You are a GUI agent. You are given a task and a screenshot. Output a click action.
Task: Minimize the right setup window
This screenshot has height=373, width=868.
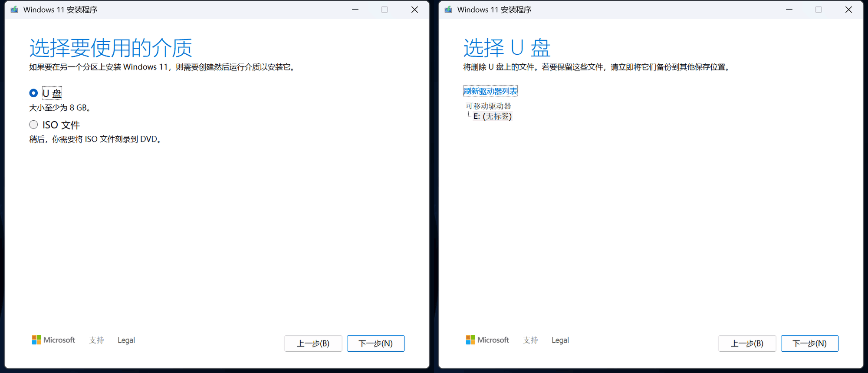(x=789, y=10)
